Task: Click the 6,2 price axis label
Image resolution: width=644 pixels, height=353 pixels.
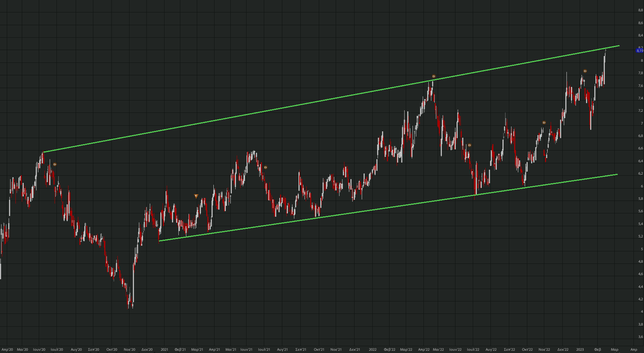Action: coord(641,174)
